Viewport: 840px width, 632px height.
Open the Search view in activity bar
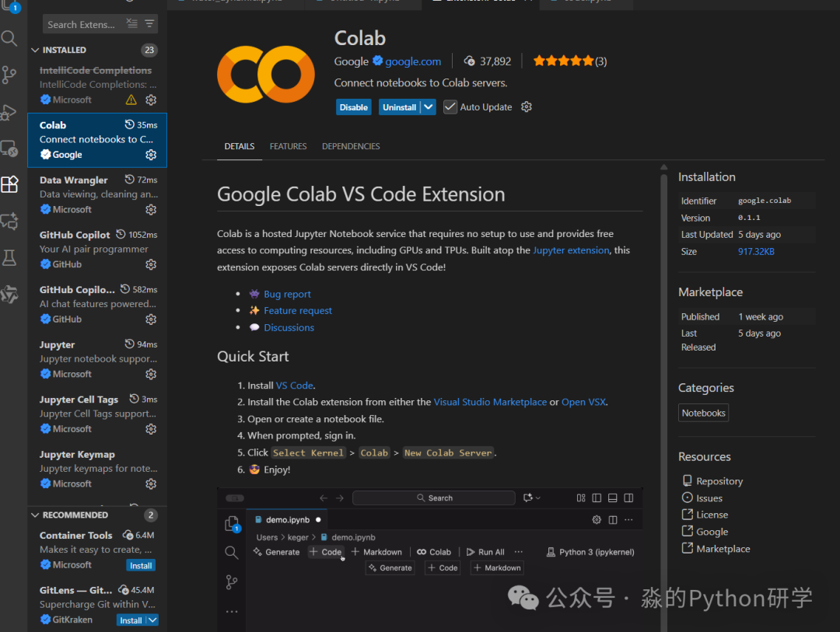(9, 38)
